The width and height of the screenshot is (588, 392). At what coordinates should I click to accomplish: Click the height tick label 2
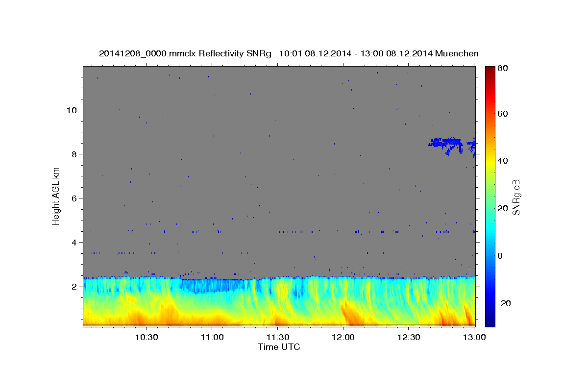pos(74,287)
